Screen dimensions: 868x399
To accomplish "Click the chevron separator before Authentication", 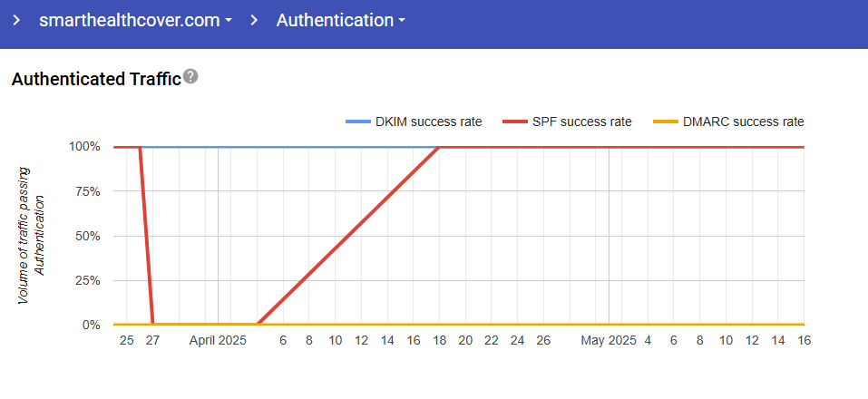I will point(254,20).
